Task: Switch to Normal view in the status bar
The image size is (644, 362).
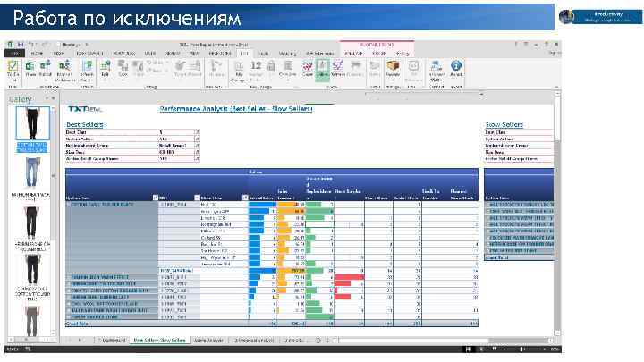Action: [x=468, y=349]
